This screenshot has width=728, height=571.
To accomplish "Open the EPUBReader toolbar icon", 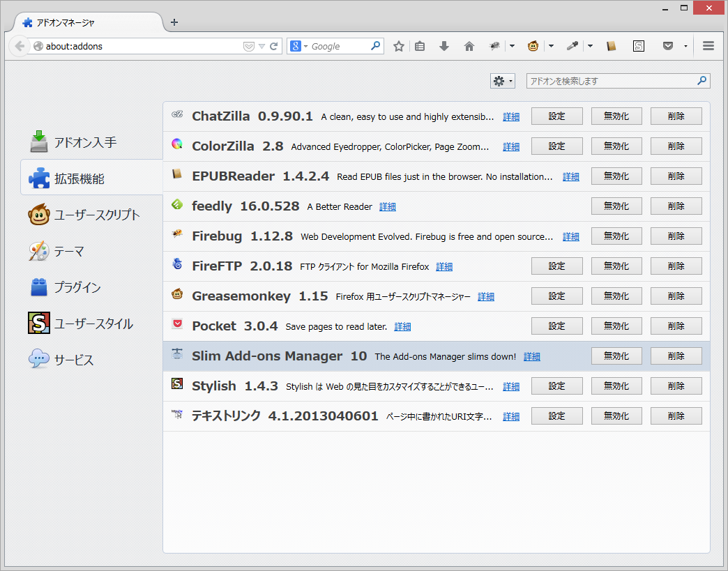I will click(611, 46).
